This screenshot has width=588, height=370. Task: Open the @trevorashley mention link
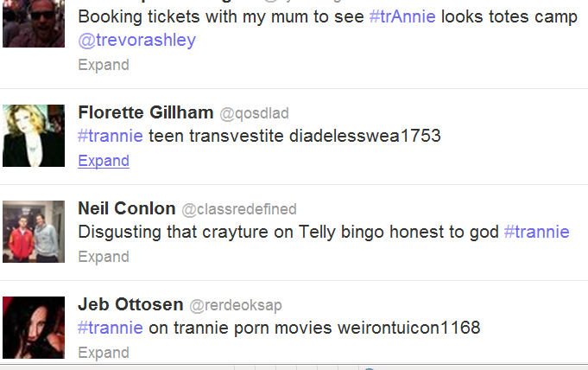pyautogui.click(x=136, y=41)
